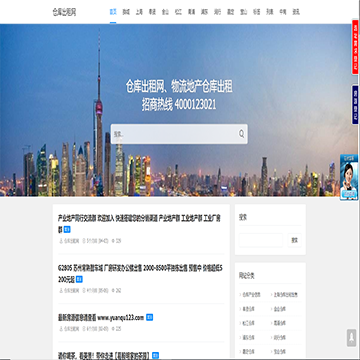
Task: Click the 宝山仓库 category link
Action: [280, 351]
